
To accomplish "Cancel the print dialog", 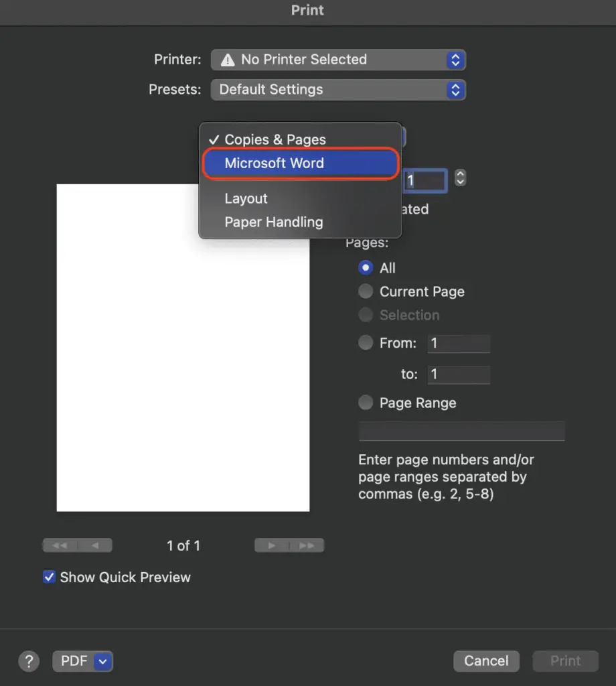I will [486, 661].
